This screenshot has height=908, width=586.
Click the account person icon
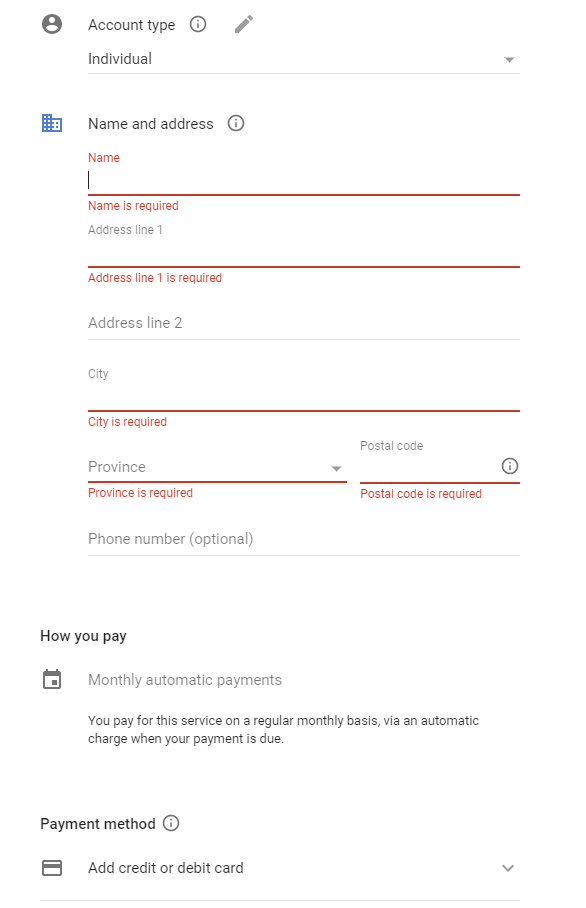point(52,24)
